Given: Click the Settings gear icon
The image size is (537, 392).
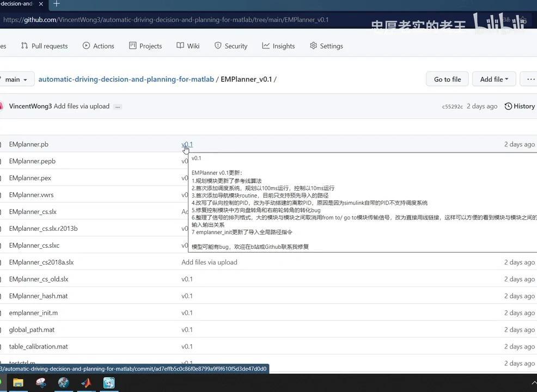Looking at the screenshot, I should tap(313, 46).
